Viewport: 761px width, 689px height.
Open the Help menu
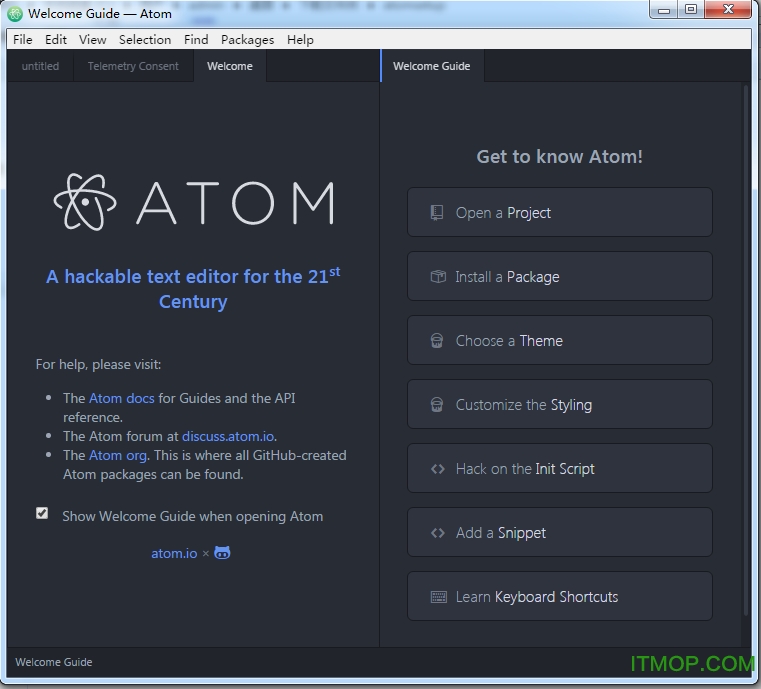click(300, 39)
